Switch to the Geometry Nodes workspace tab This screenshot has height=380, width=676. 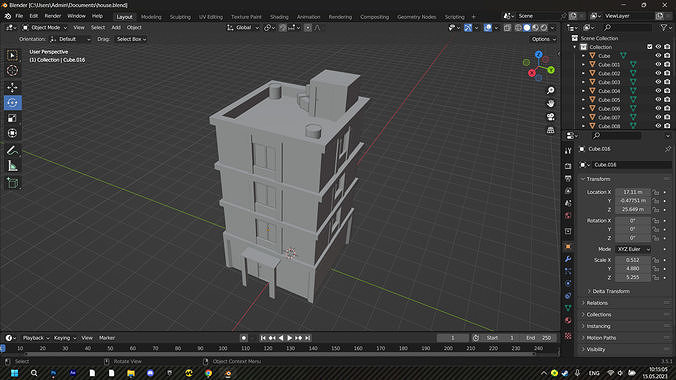(x=416, y=17)
